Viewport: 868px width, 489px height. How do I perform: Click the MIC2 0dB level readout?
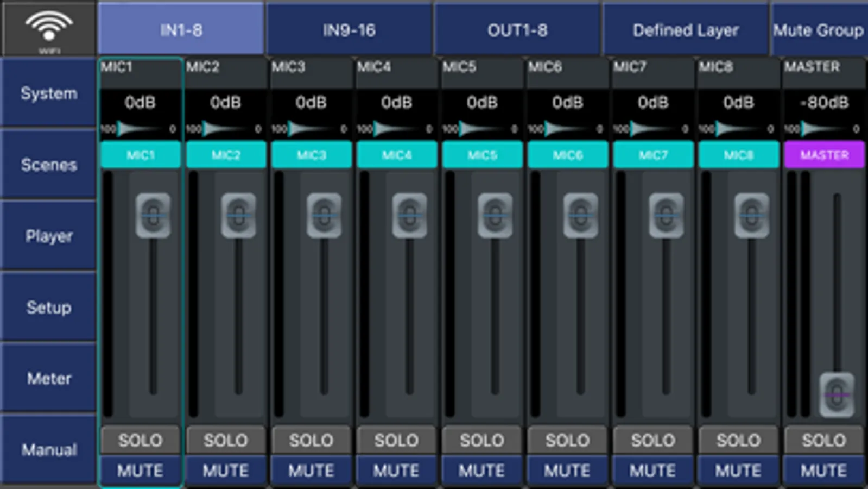pyautogui.click(x=226, y=102)
